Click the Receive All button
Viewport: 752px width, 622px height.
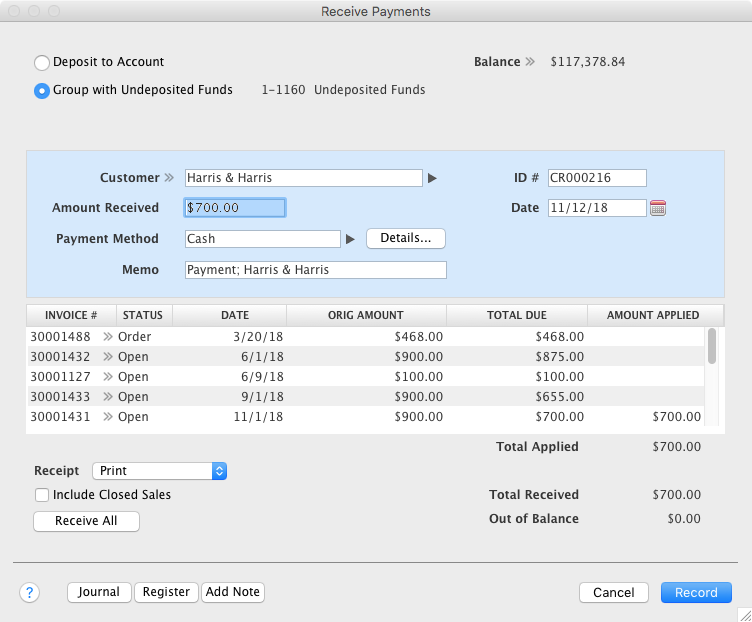(86, 521)
